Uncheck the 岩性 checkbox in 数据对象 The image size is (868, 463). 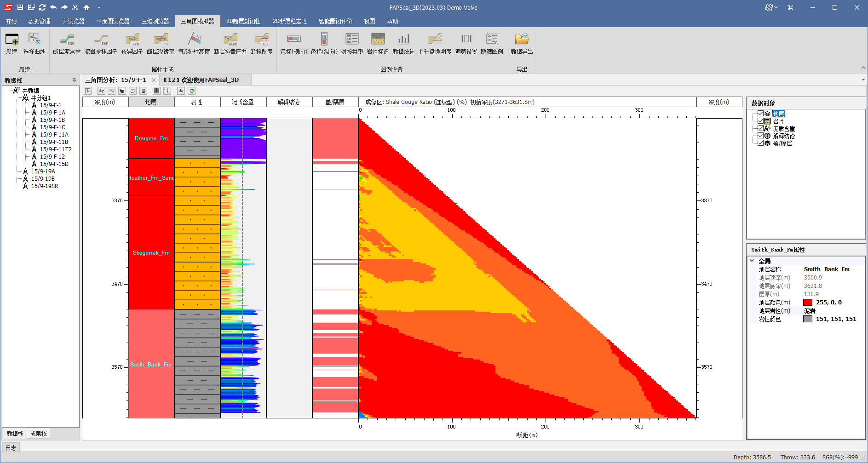pos(760,121)
